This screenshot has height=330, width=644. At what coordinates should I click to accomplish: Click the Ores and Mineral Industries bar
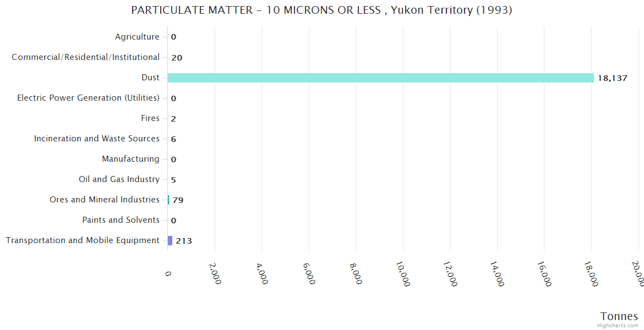tap(168, 200)
